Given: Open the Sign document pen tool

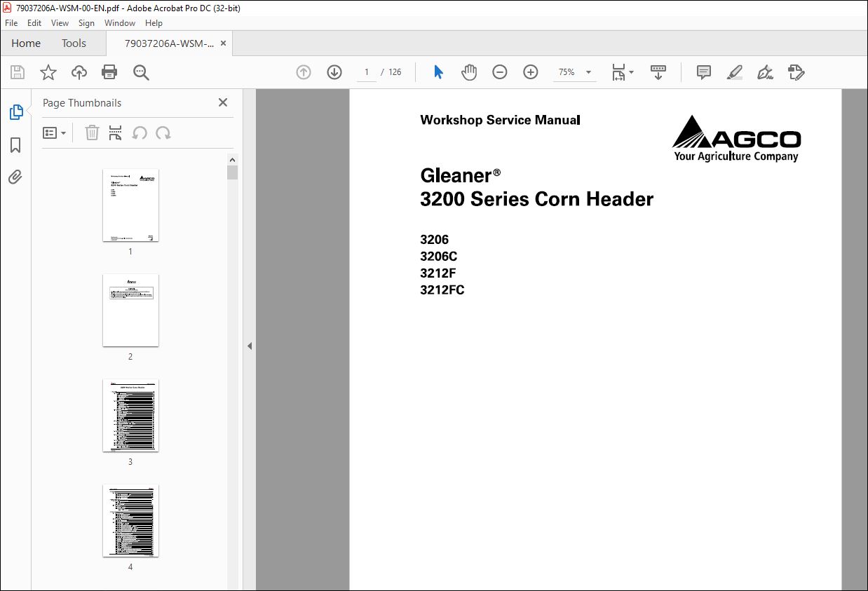Looking at the screenshot, I should tap(765, 72).
